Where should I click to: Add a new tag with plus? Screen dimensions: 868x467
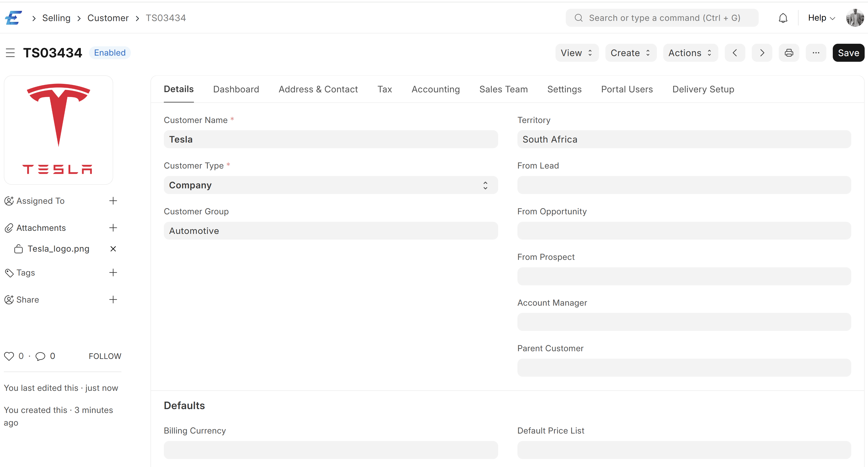coord(113,272)
